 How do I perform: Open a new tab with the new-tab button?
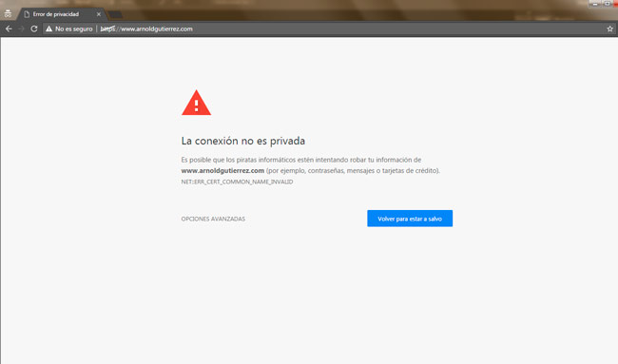[115, 14]
